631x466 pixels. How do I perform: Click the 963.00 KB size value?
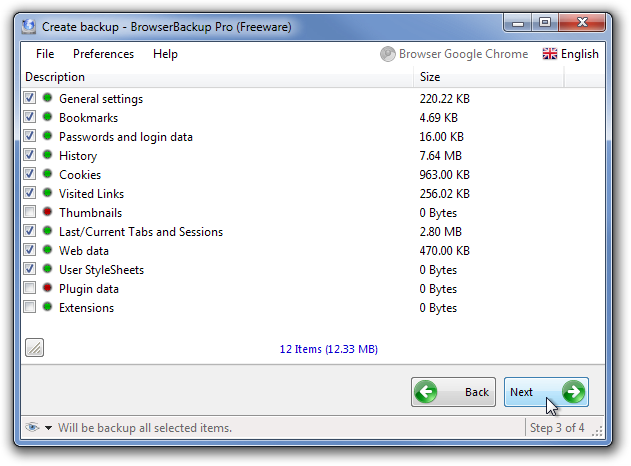445,175
